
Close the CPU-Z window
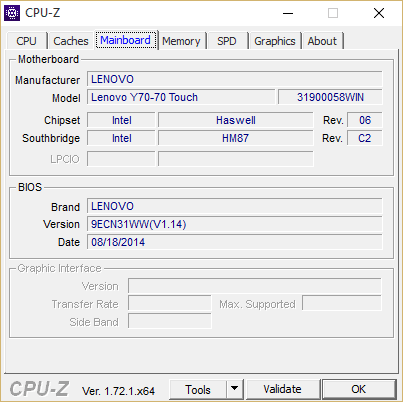pyautogui.click(x=379, y=13)
